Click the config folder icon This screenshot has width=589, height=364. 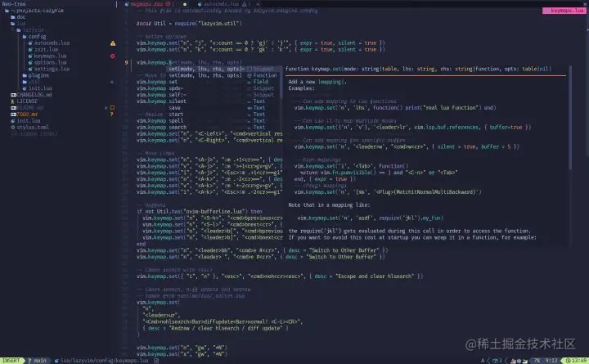pos(25,37)
